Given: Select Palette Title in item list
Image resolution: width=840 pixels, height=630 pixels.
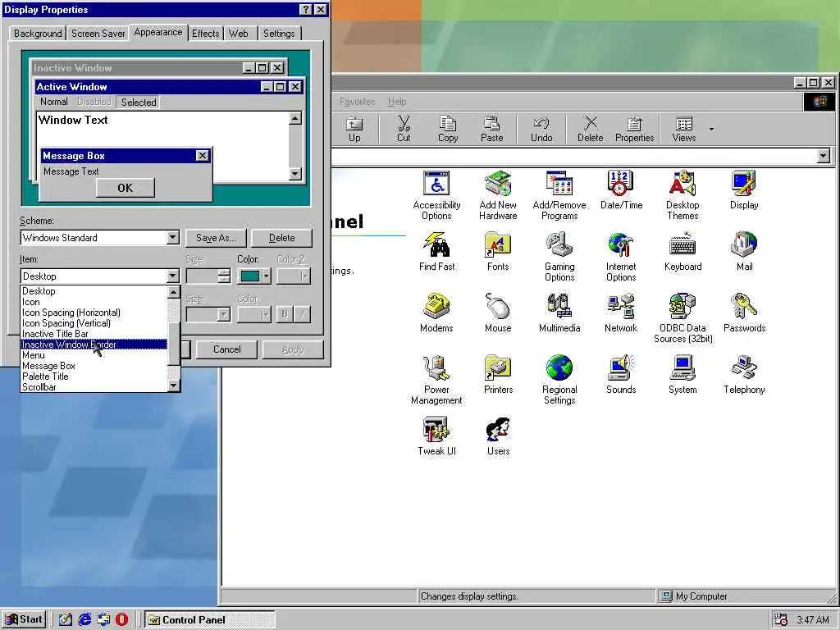Looking at the screenshot, I should coord(94,377).
